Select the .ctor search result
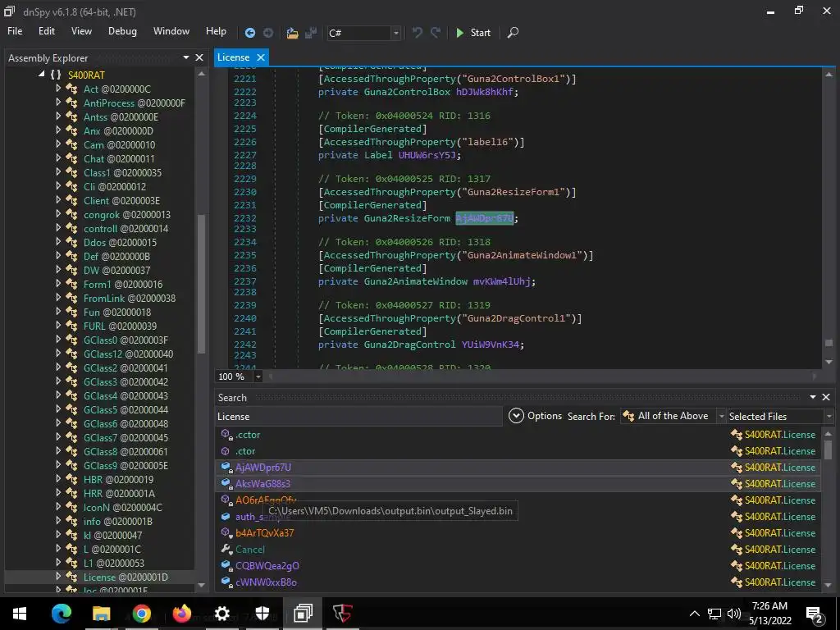 (517, 451)
